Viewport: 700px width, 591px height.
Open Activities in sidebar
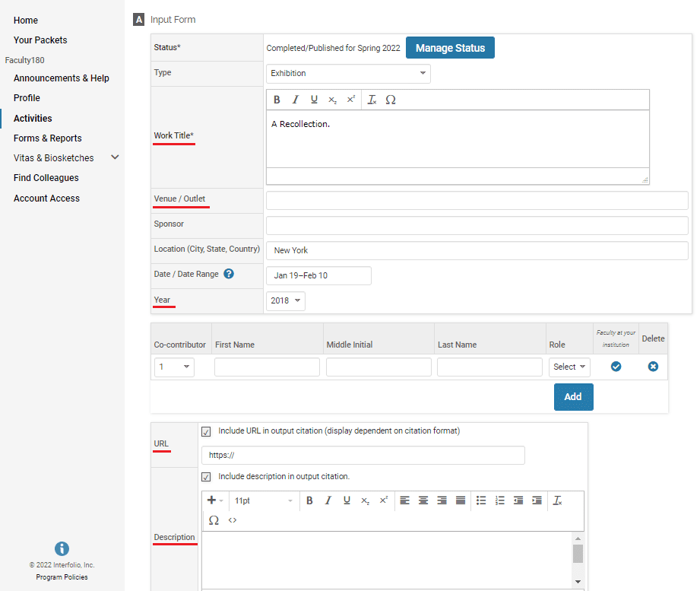tap(33, 119)
